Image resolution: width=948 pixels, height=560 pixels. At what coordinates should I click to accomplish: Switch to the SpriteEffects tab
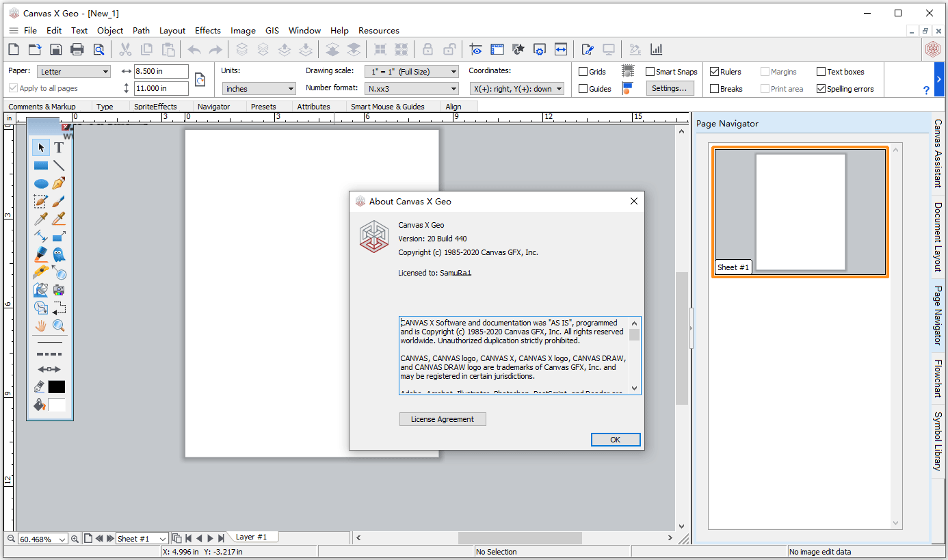click(155, 107)
